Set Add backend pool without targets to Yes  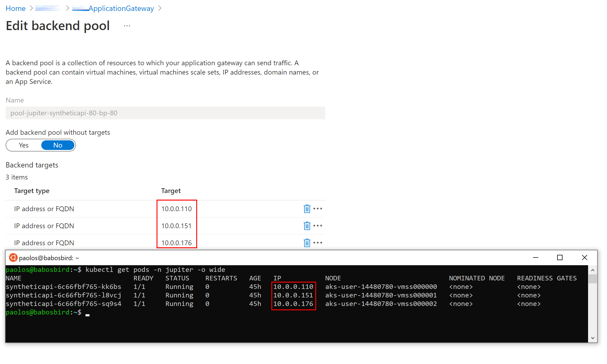coord(24,145)
